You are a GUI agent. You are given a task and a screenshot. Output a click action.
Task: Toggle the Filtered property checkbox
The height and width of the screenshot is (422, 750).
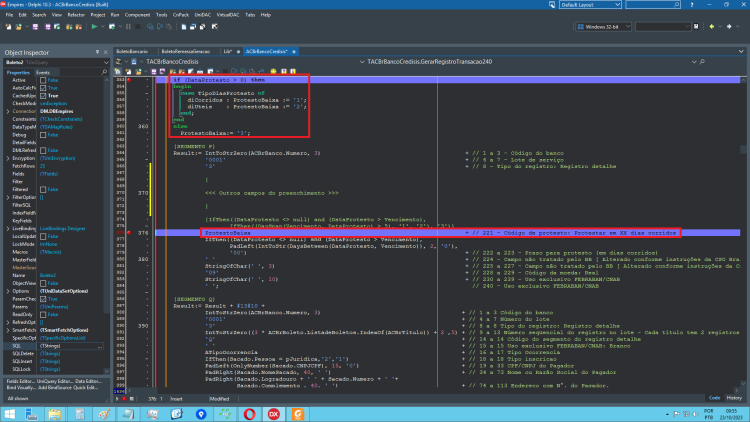[x=43, y=189]
